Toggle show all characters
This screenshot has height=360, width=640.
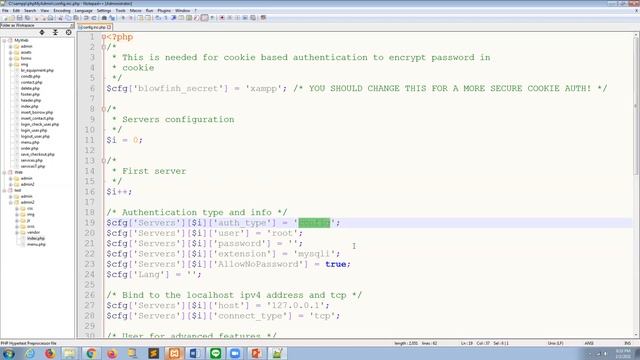point(165,18)
